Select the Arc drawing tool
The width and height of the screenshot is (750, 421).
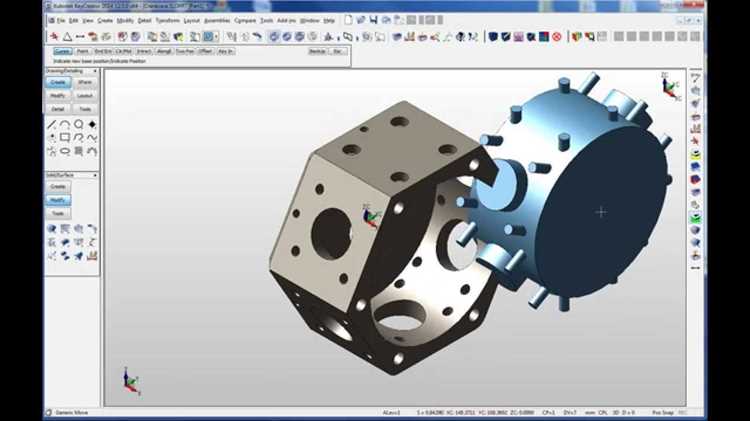(65, 124)
